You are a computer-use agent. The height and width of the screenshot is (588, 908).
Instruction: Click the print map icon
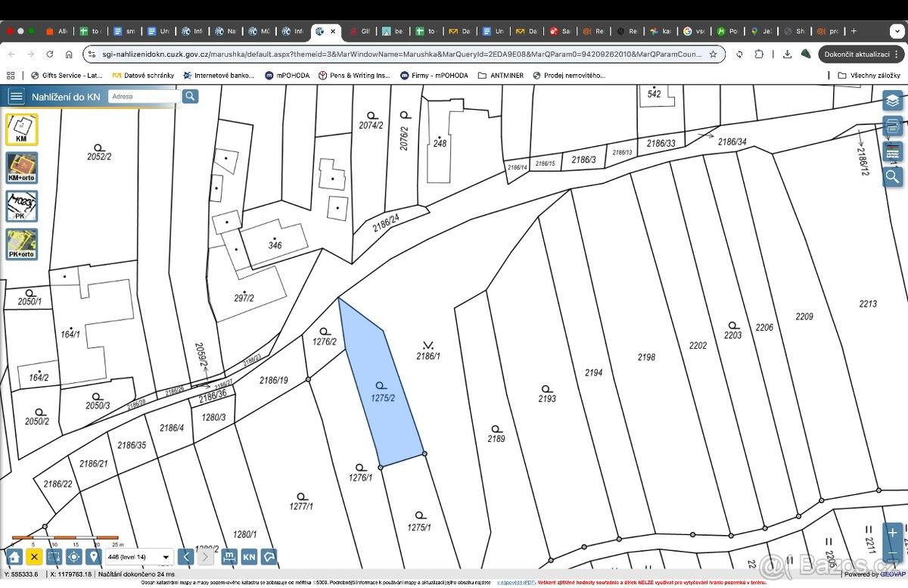pyautogui.click(x=893, y=126)
